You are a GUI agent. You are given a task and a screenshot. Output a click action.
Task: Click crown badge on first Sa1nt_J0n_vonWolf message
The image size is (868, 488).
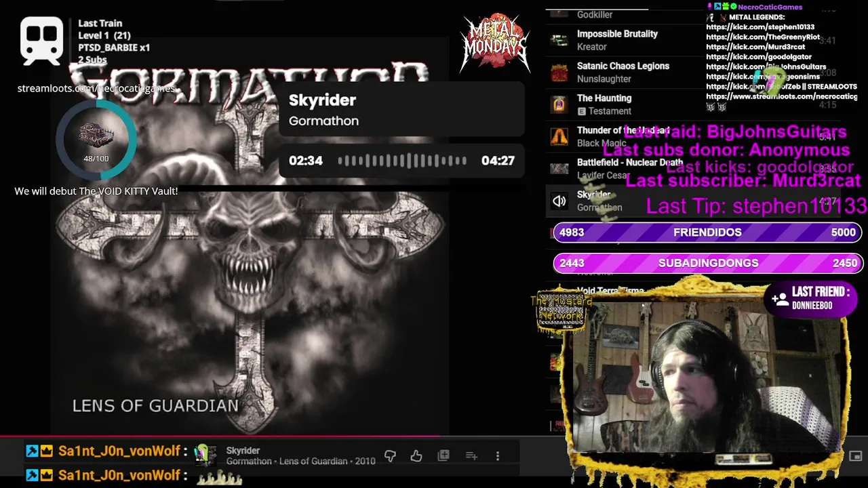click(x=46, y=451)
